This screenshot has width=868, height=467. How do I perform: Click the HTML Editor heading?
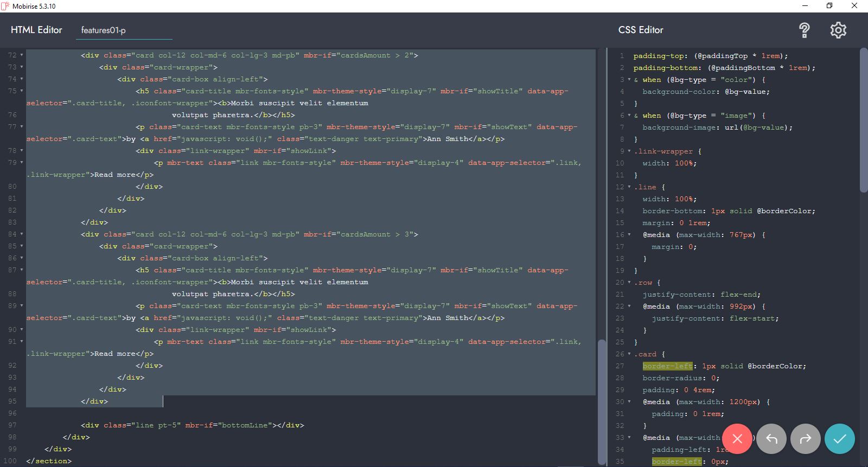pos(36,30)
